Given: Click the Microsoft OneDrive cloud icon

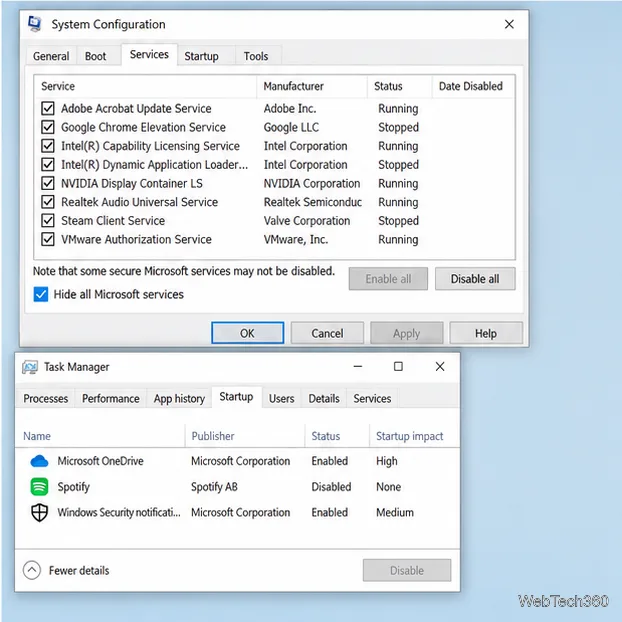Looking at the screenshot, I should point(39,461).
